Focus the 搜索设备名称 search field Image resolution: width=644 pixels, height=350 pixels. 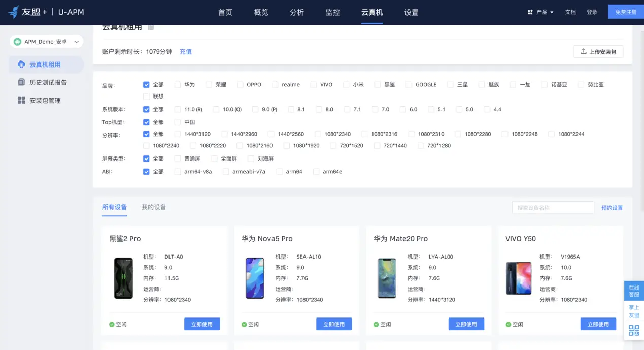click(x=553, y=208)
